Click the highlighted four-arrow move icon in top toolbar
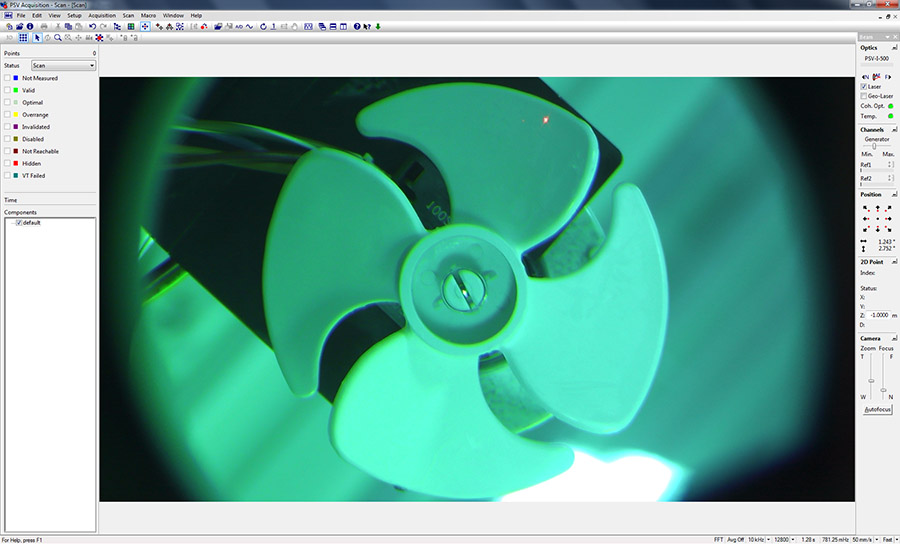Image resolution: width=900 pixels, height=544 pixels. pos(145,26)
